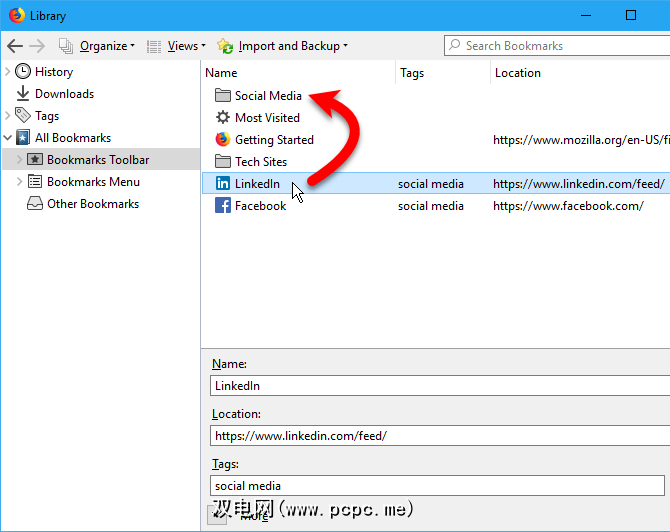Select the Tech Sites folder row
Viewport: 670px width, 532px height.
coord(436,162)
